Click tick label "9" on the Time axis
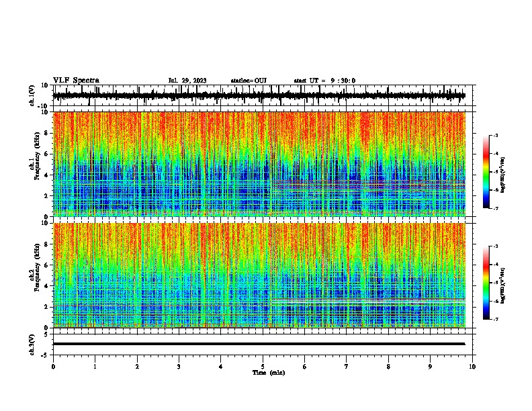This screenshot has width=532, height=411. pyautogui.click(x=430, y=367)
